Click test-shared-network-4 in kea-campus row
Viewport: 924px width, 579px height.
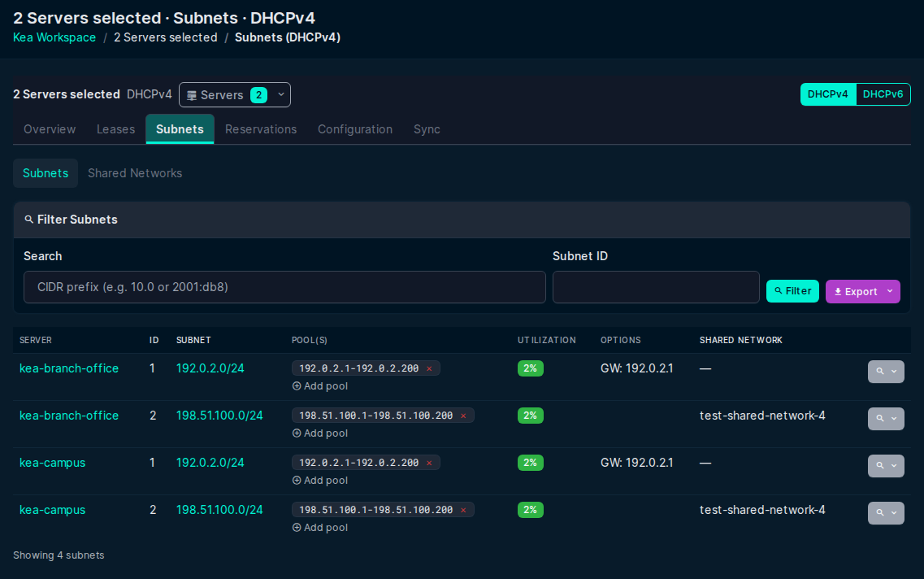point(762,510)
